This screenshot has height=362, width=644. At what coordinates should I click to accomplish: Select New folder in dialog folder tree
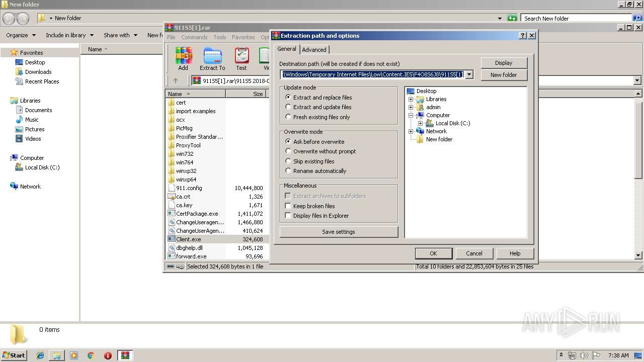click(x=439, y=139)
